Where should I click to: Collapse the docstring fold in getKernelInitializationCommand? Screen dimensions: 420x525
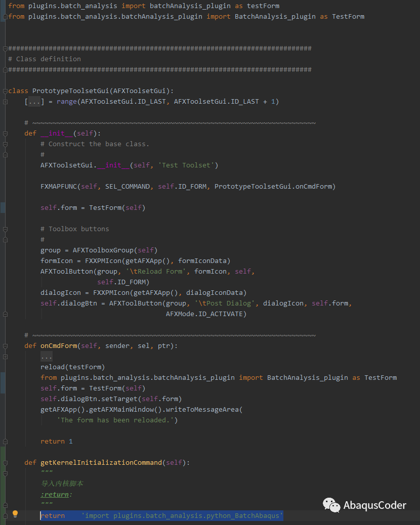5,473
